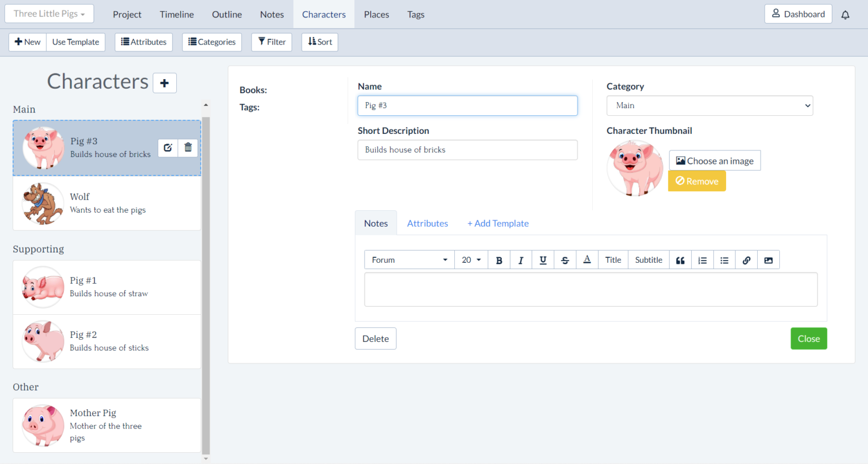Open the Three Little Pigs project menu
Image resolution: width=868 pixels, height=464 pixels.
(x=49, y=14)
